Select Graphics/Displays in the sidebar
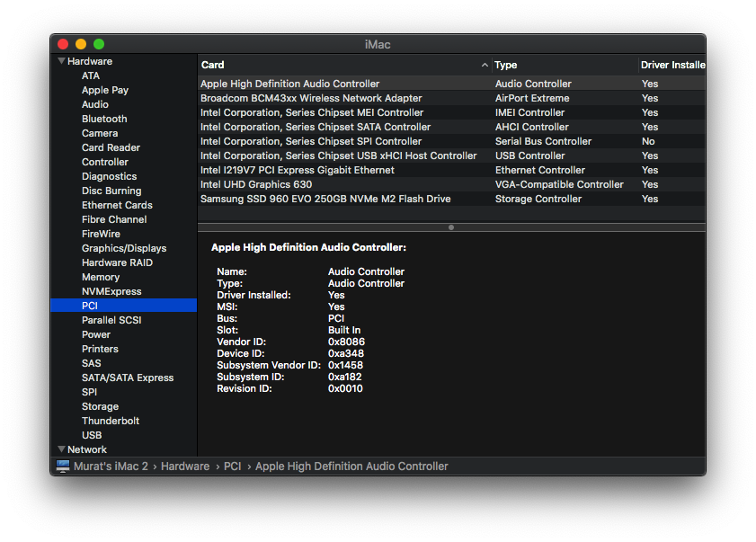The image size is (756, 542). [x=124, y=248]
